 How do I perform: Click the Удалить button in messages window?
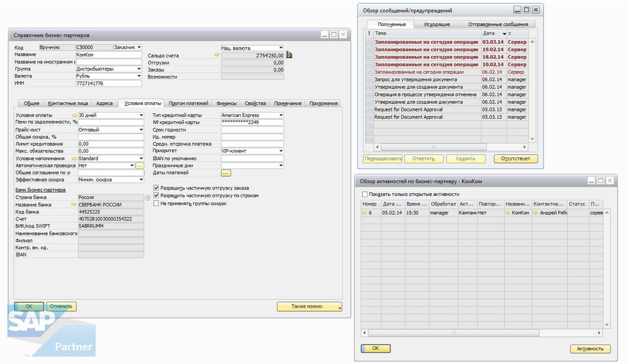coord(465,159)
